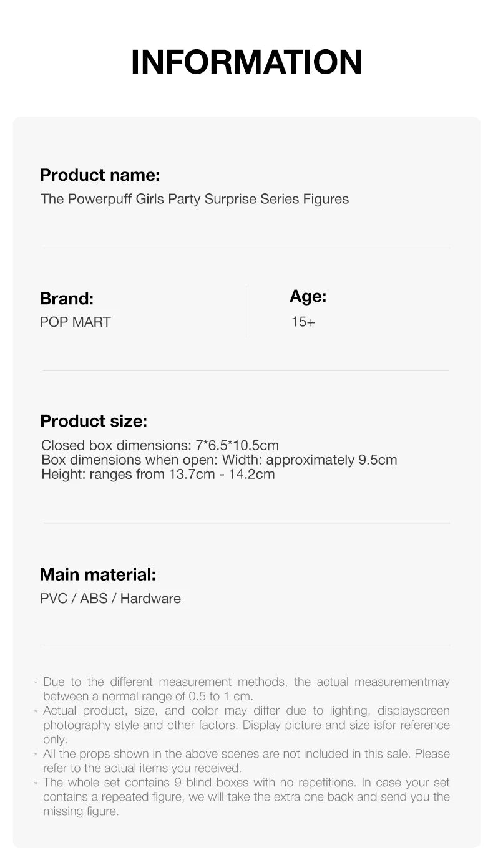Click the note about lighting and color differences
493x868 pixels.
click(246, 725)
